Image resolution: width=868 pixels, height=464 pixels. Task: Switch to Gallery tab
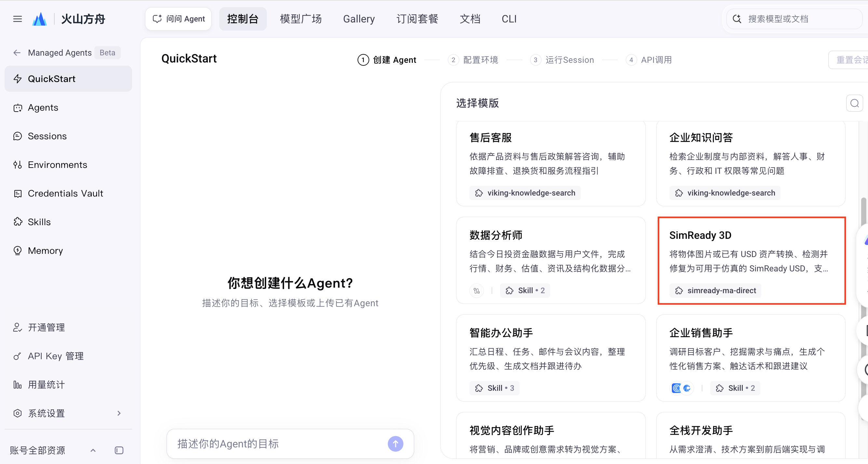point(359,19)
